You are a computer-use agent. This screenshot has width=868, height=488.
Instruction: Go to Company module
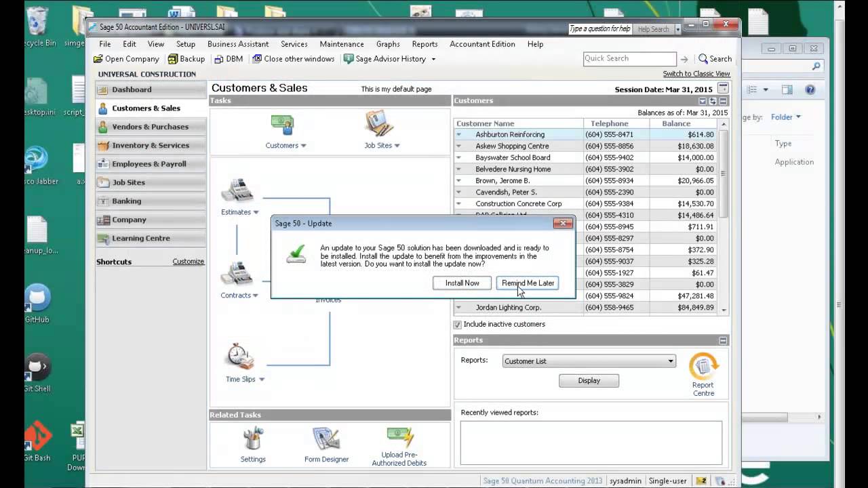point(151,220)
